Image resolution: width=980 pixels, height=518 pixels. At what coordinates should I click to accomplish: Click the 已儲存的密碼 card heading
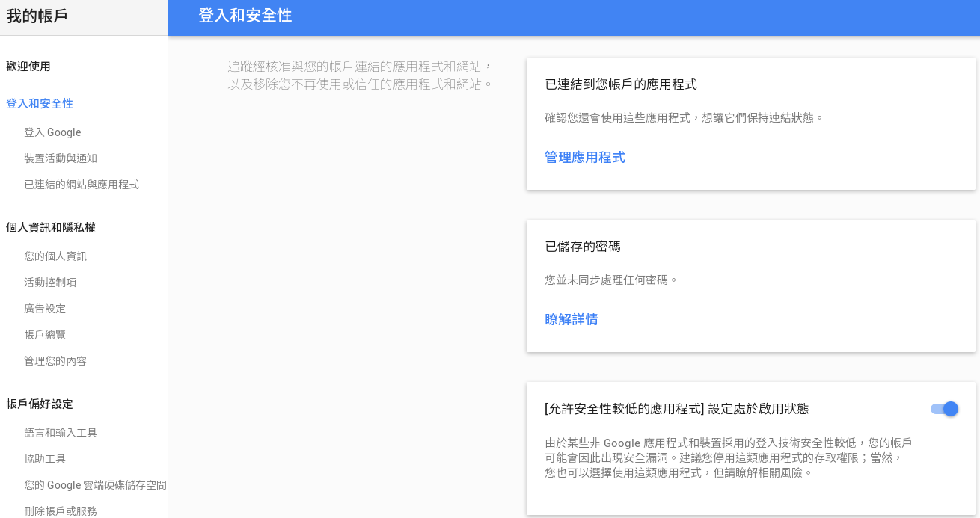(x=583, y=247)
